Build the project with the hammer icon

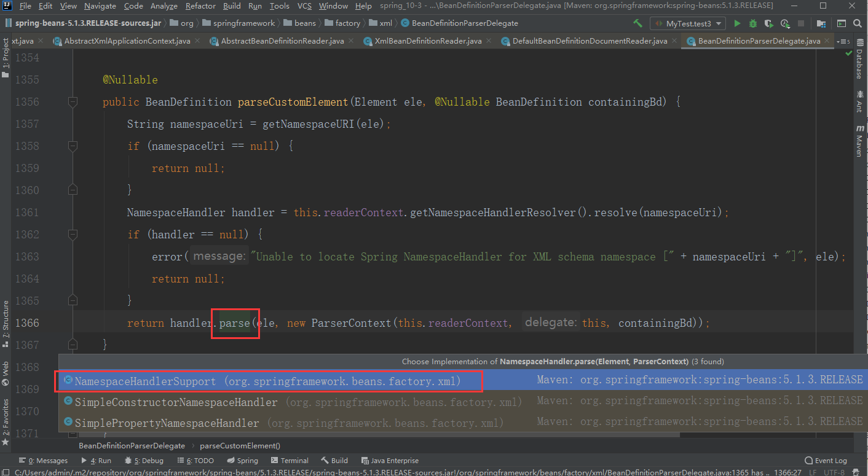click(x=638, y=23)
